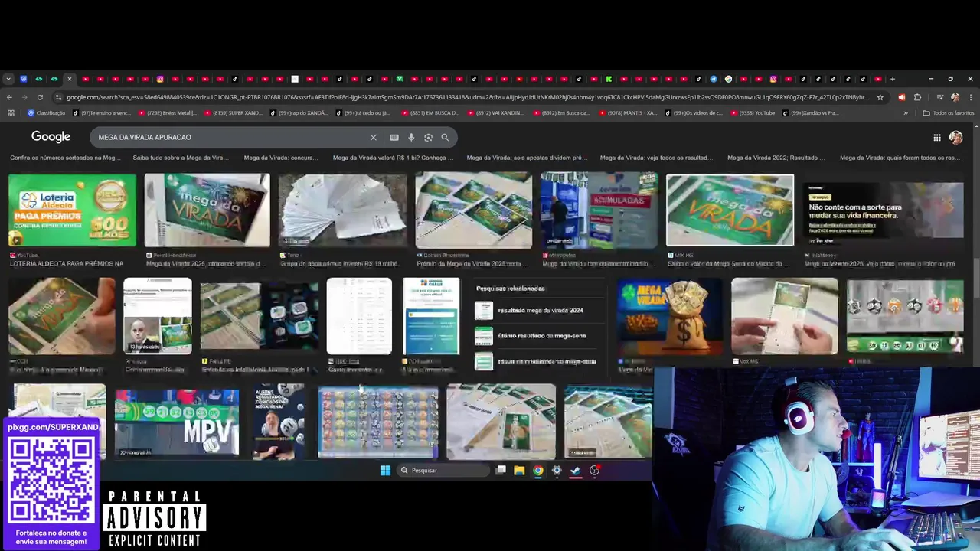This screenshot has height=551, width=980.
Task: Open File Explorer from the taskbar
Action: pyautogui.click(x=519, y=471)
